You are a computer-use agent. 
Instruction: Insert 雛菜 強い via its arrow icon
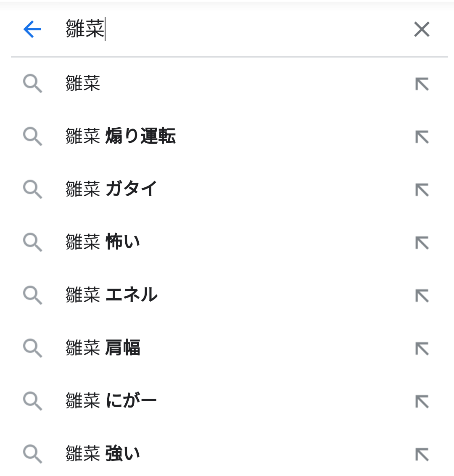(x=422, y=455)
